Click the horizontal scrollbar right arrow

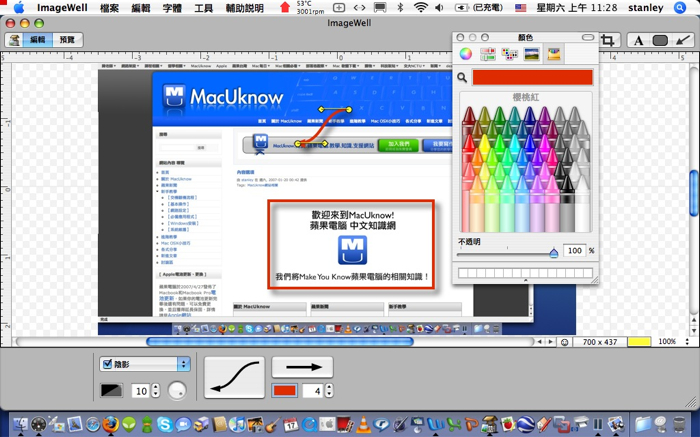(550, 342)
